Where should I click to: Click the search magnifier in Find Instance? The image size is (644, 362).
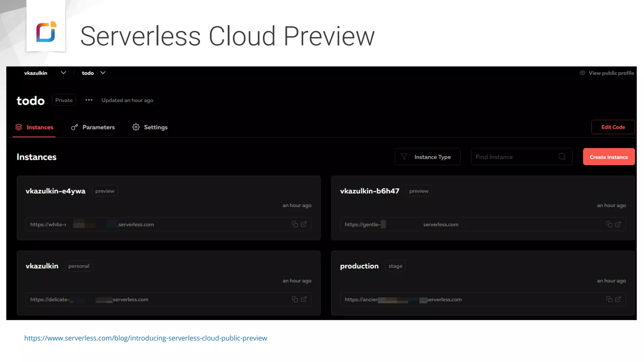tap(562, 157)
